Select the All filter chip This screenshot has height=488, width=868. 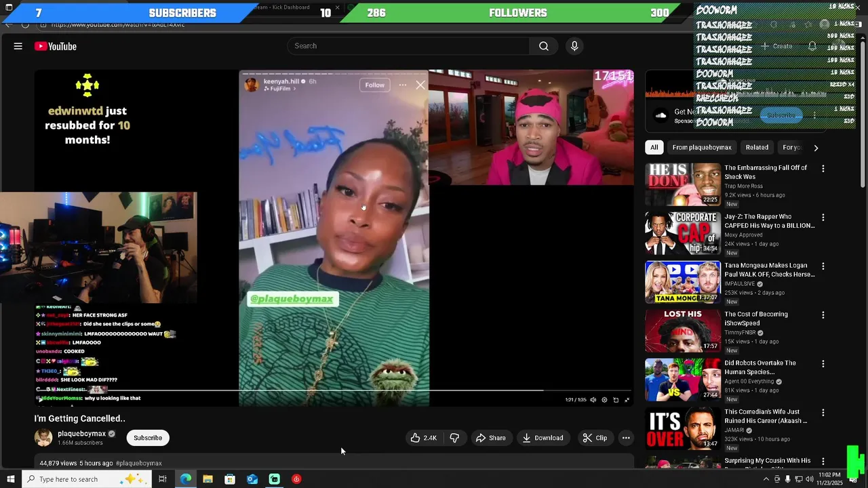654,147
